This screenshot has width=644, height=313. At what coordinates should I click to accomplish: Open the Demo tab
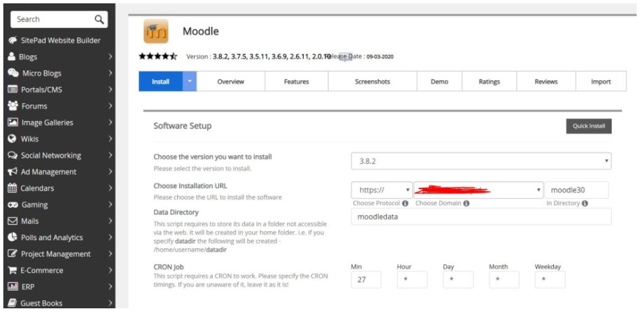click(x=440, y=82)
